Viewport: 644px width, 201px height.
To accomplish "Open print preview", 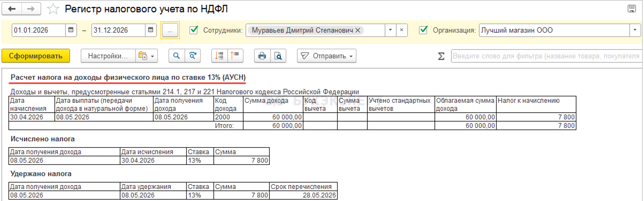I will (x=278, y=56).
